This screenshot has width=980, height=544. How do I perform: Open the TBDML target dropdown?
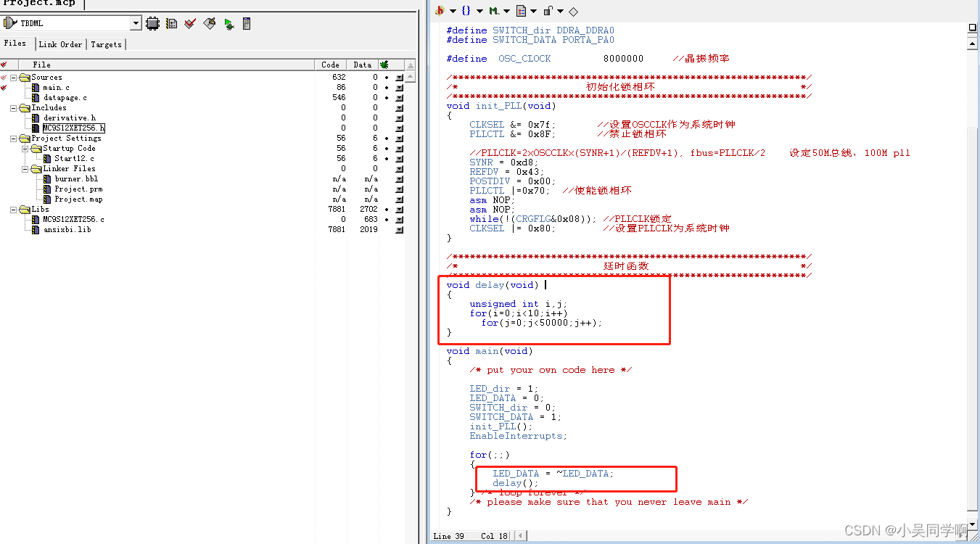click(135, 22)
